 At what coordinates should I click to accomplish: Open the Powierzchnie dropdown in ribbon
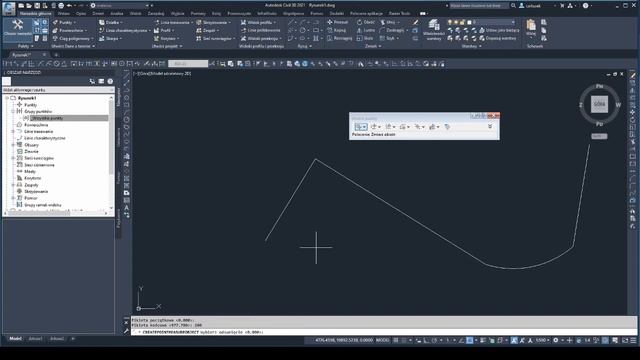(x=69, y=31)
